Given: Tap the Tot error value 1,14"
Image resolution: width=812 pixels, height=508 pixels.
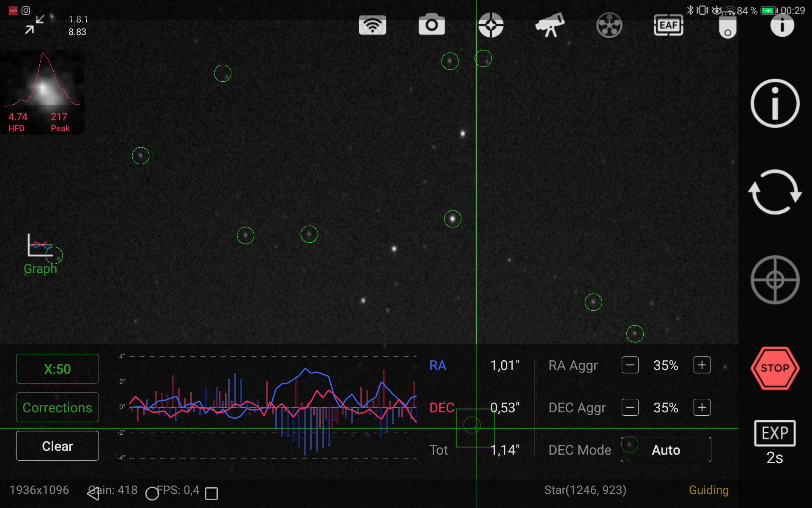Looking at the screenshot, I should [505, 450].
